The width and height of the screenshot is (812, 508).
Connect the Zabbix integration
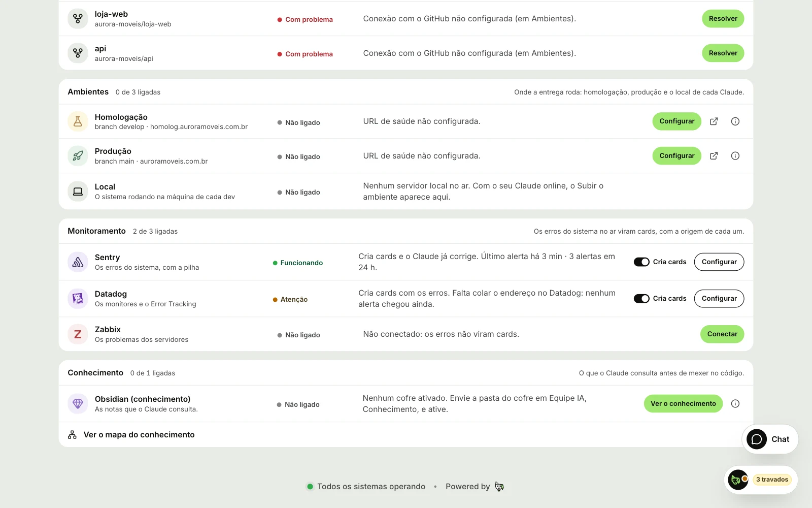coord(722,334)
